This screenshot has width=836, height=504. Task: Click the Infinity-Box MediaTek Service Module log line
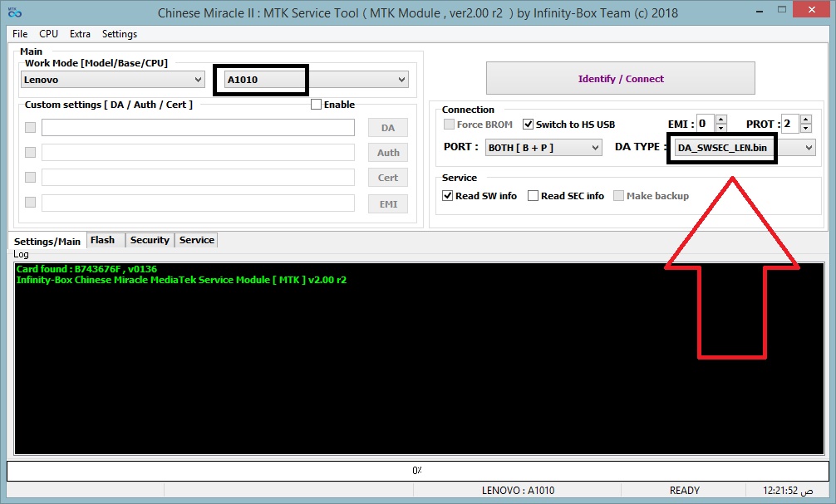[181, 280]
